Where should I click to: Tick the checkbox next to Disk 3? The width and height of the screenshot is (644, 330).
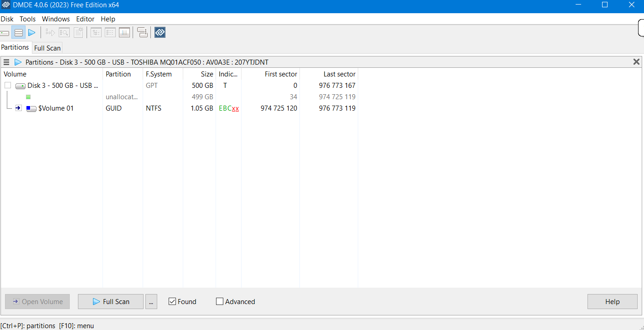point(8,86)
